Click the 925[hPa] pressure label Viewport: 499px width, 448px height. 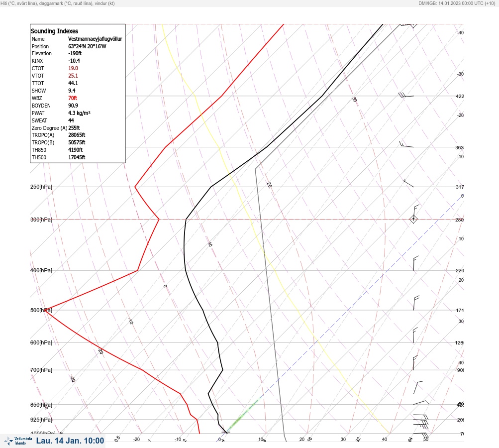coord(41,420)
